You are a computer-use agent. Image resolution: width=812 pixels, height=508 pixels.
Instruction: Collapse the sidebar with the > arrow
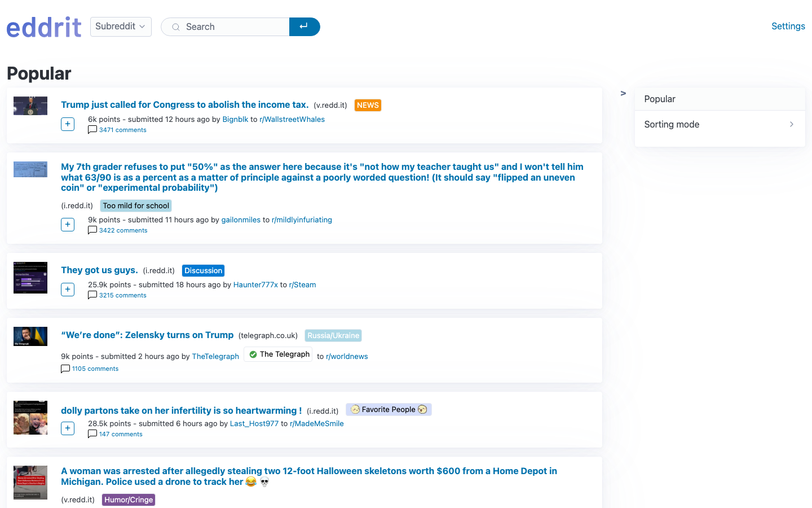tap(623, 93)
